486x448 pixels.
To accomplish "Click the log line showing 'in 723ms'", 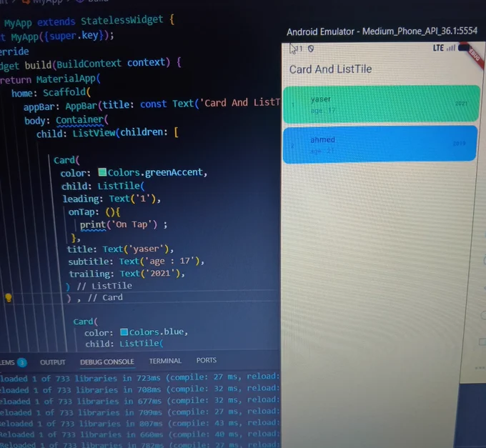I will pos(140,378).
